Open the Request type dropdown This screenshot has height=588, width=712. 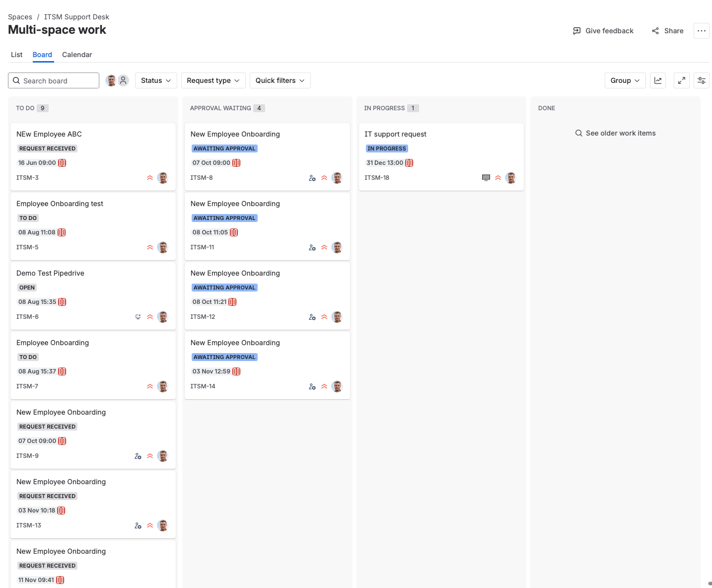(213, 80)
